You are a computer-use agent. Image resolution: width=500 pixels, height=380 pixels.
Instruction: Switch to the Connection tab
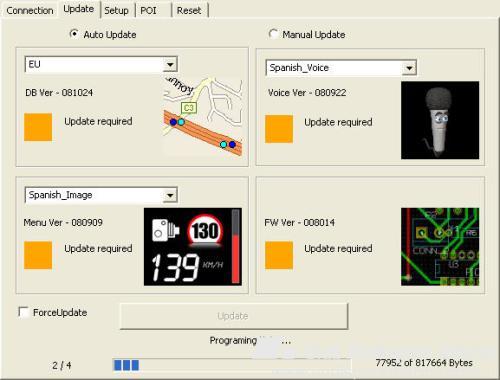pos(30,10)
